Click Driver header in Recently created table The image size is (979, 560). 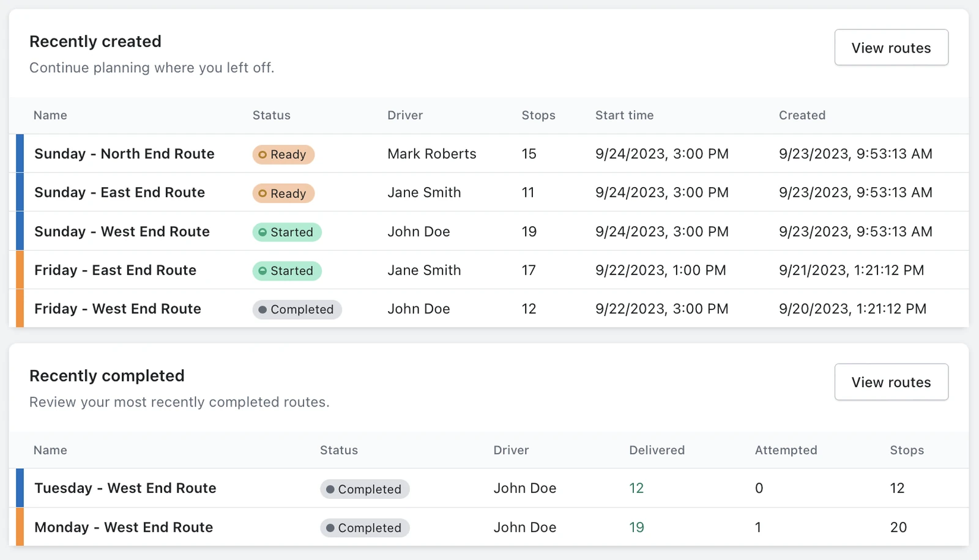tap(405, 115)
